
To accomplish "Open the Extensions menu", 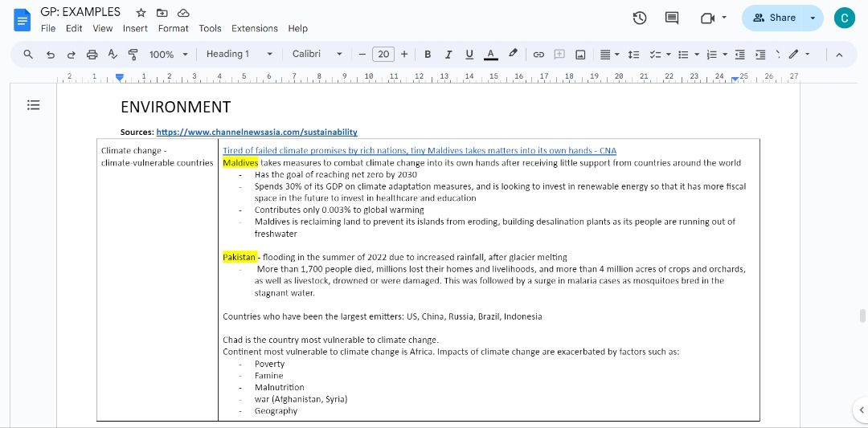I will coord(254,28).
